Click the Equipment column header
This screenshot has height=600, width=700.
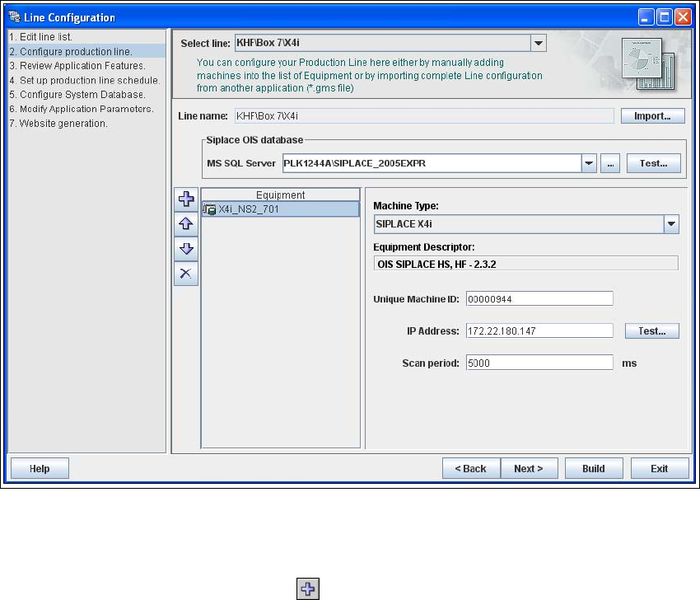point(280,195)
